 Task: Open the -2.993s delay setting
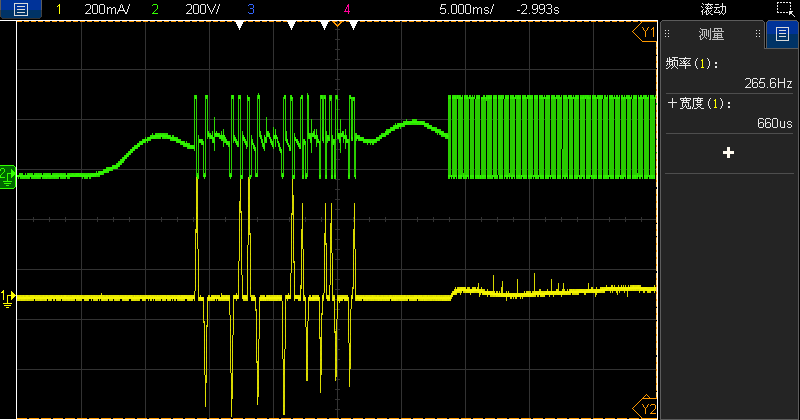[x=537, y=9]
